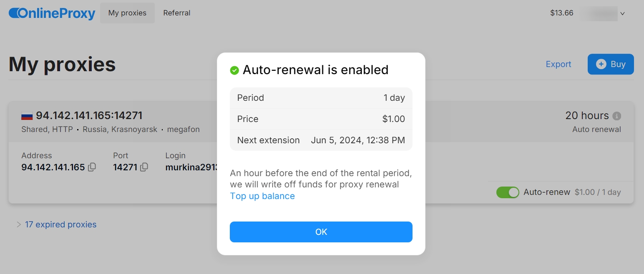This screenshot has width=644, height=274.
Task: Click the Export link
Action: (558, 64)
